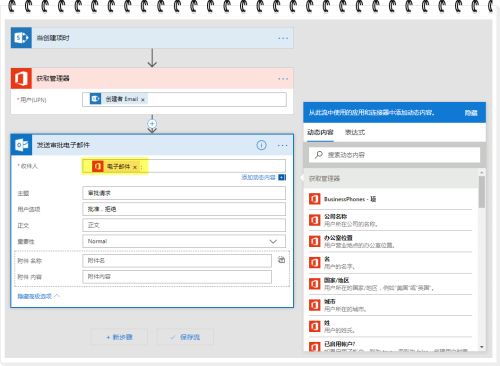The width and height of the screenshot is (500, 366).
Task: Click the 附件内容 attachment content field
Action: tap(177, 277)
